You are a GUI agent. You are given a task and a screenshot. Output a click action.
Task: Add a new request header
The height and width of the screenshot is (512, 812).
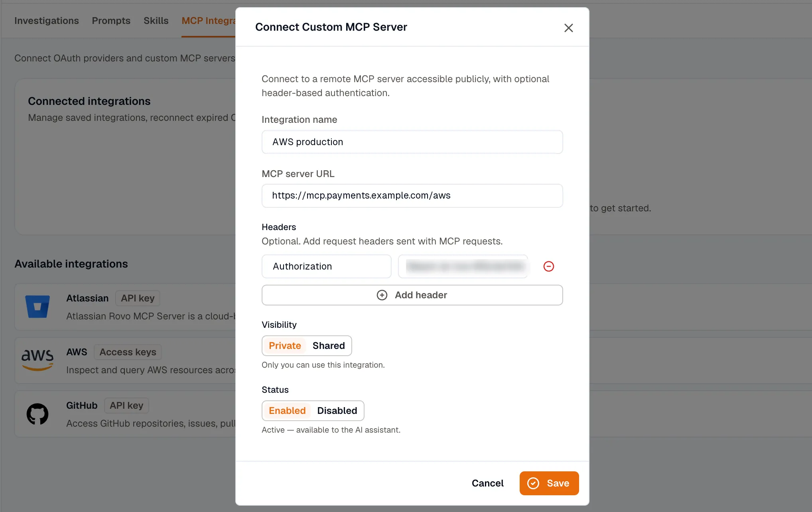pos(412,295)
